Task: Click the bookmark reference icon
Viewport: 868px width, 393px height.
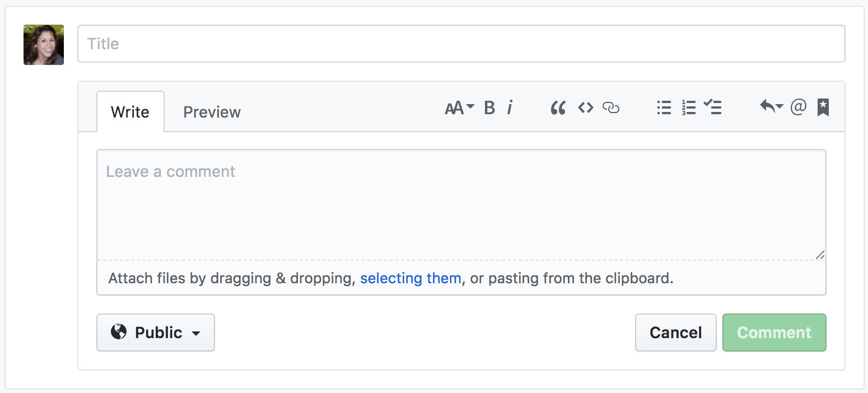Action: point(823,107)
